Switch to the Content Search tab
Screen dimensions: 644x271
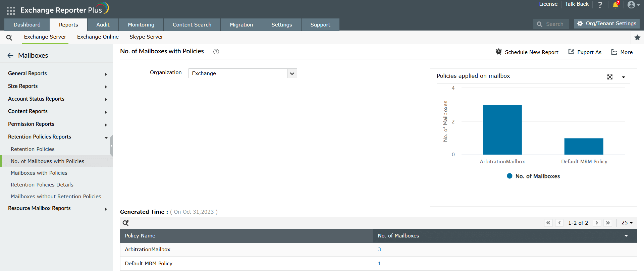(x=192, y=25)
